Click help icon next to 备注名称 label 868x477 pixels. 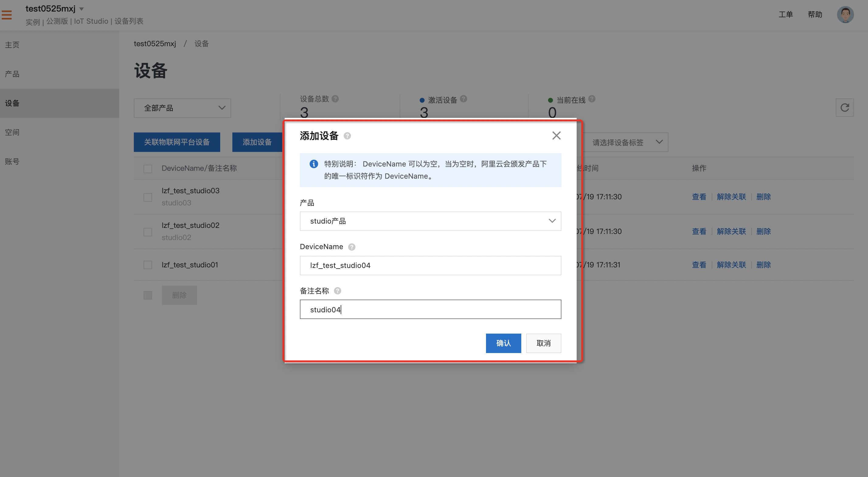pos(337,291)
